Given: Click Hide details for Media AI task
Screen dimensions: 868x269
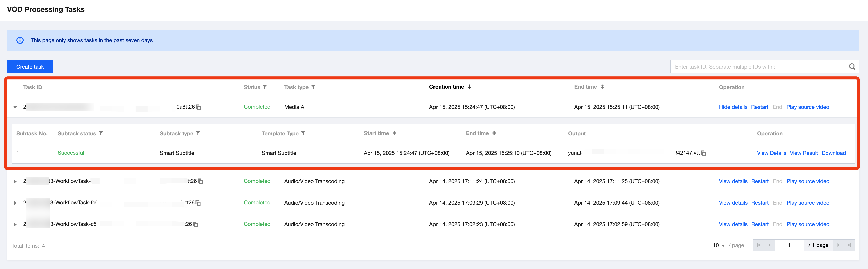Looking at the screenshot, I should tap(733, 107).
